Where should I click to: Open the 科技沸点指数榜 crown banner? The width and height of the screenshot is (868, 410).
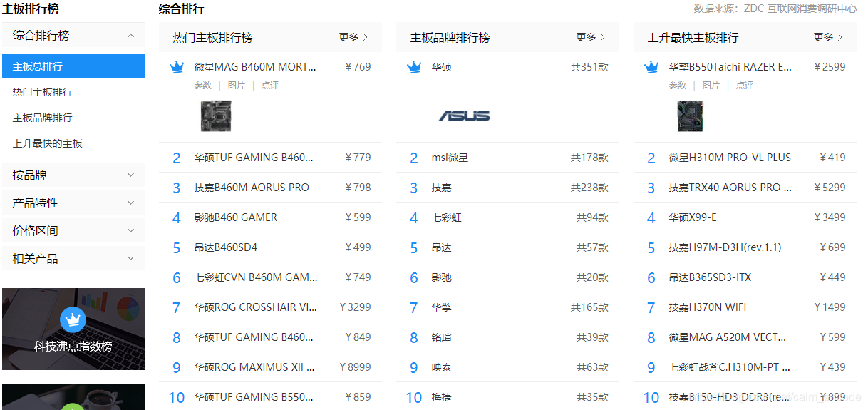[73, 329]
